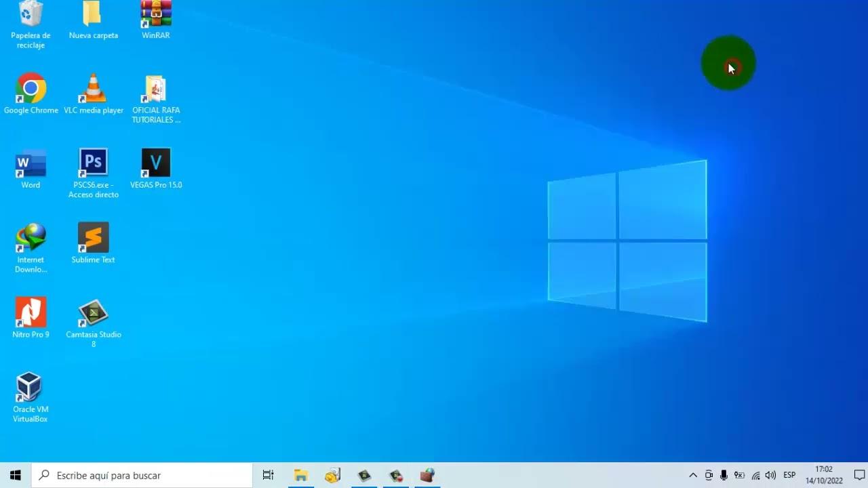Viewport: 868px width, 488px height.
Task: Select the VEGAS Pro 15.0 shortcut
Action: (156, 169)
